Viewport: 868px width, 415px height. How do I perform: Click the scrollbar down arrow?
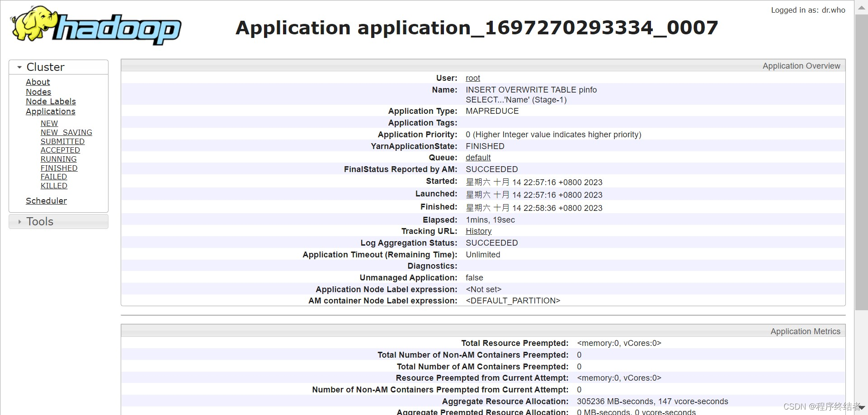pyautogui.click(x=861, y=408)
